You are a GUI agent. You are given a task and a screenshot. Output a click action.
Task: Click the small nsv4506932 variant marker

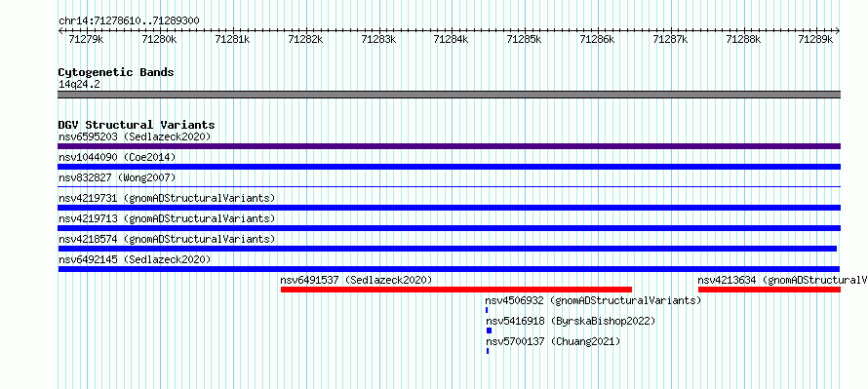(x=487, y=310)
